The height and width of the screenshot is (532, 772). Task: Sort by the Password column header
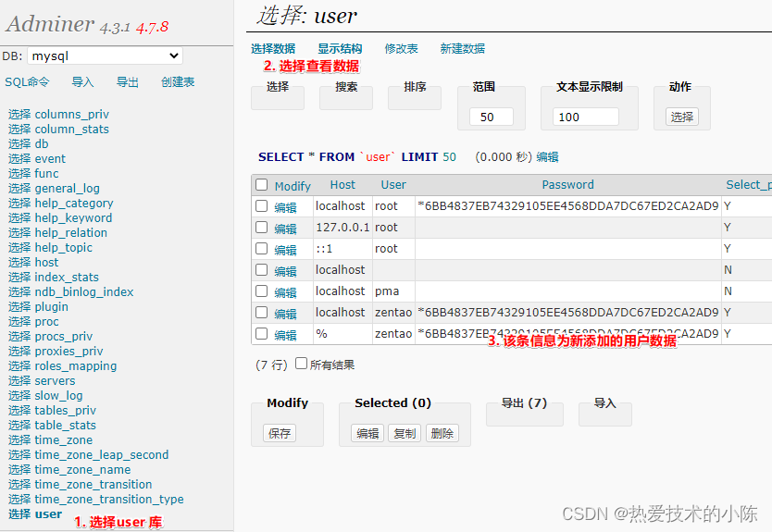567,185
